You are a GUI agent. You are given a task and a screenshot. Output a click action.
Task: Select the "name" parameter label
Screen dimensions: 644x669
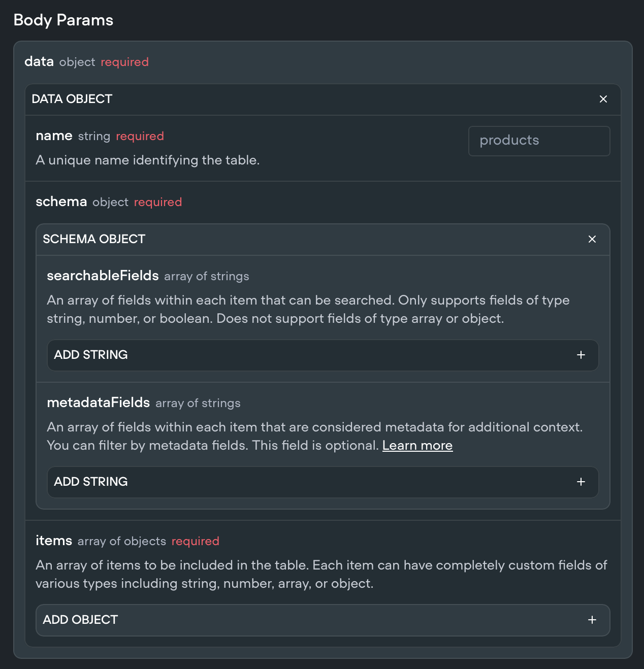(x=54, y=136)
